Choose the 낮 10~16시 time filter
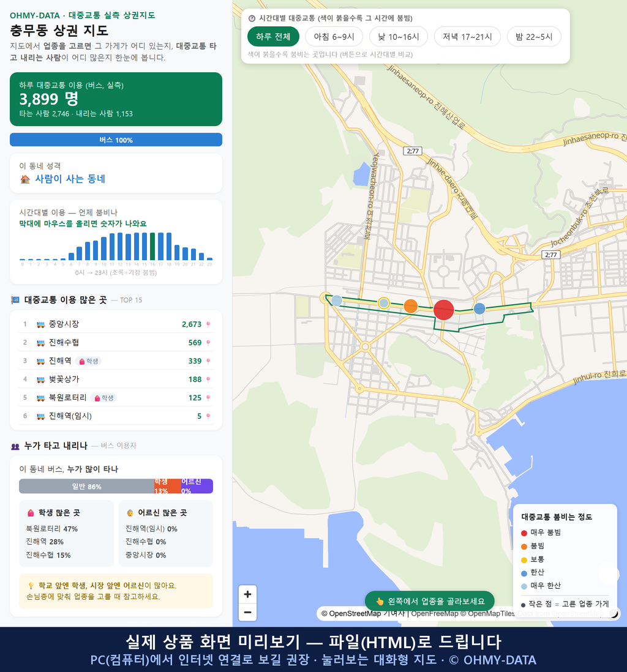The height and width of the screenshot is (672, 627). [x=399, y=37]
